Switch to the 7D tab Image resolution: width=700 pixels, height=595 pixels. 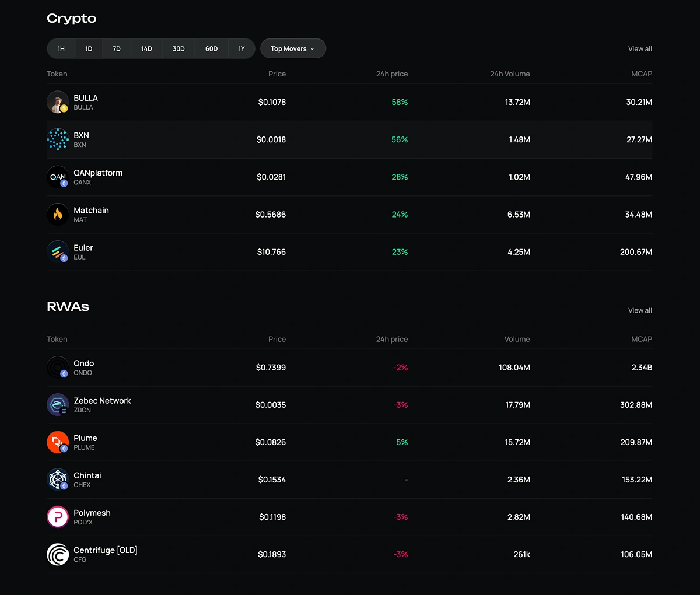pos(116,48)
